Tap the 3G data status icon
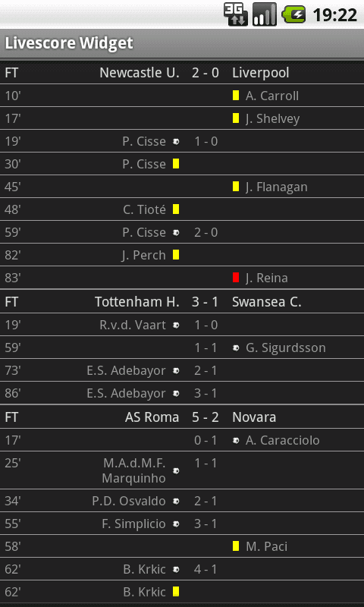364x607 pixels. (x=236, y=14)
